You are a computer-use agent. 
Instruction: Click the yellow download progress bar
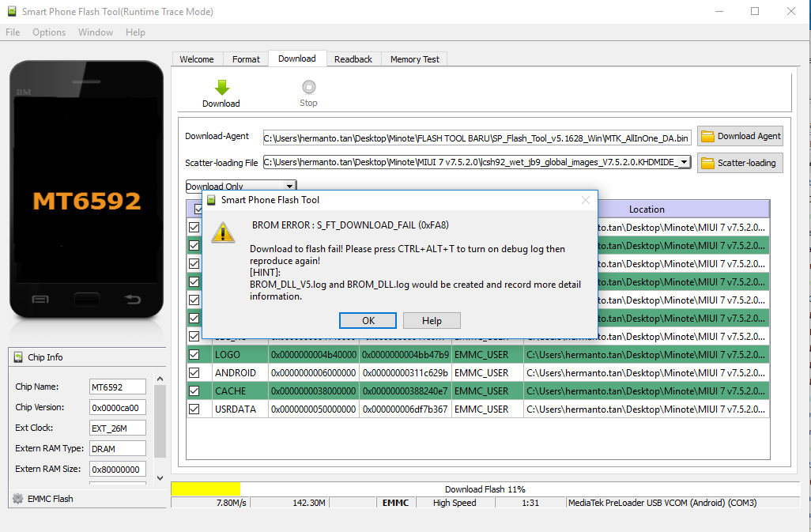[x=206, y=489]
